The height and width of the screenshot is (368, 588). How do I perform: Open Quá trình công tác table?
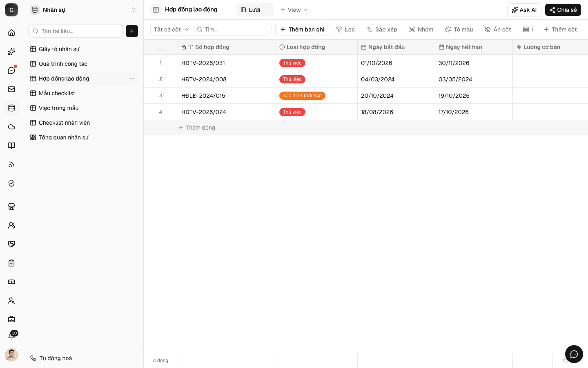click(83, 64)
